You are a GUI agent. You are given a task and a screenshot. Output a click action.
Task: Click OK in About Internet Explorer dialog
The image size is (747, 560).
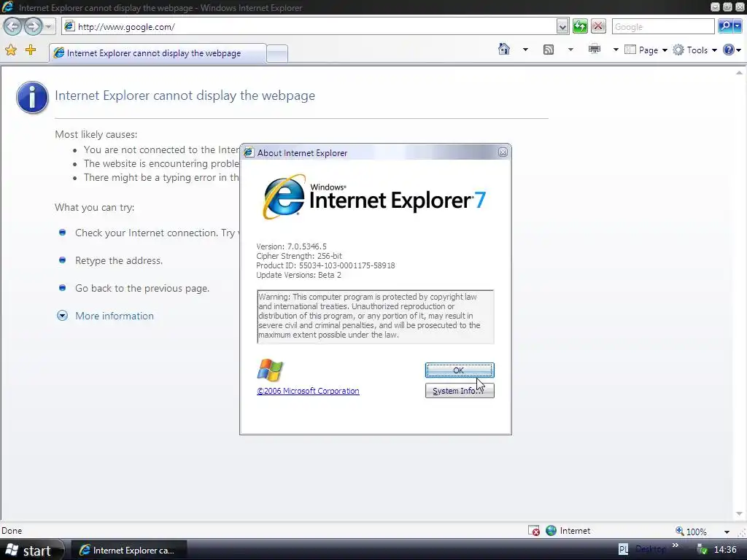(460, 370)
